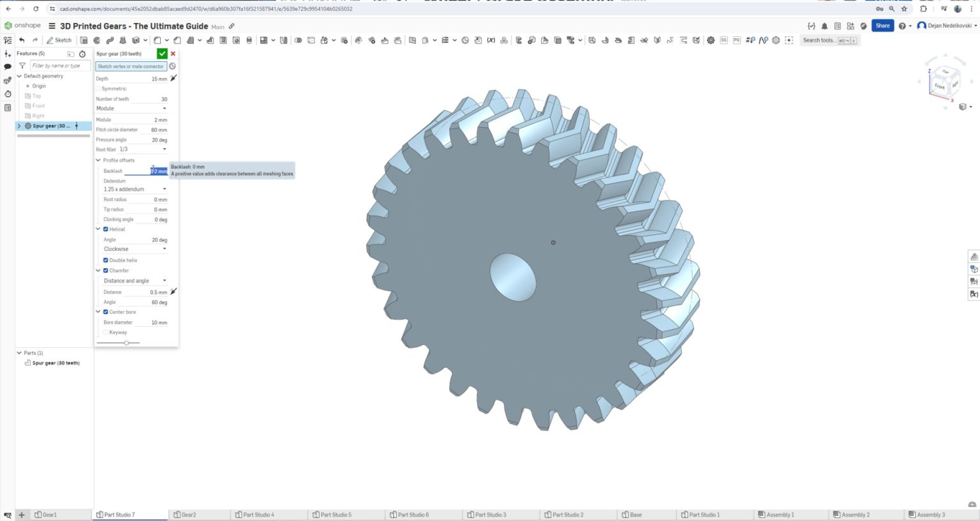Toggle the Keyway checkbox

pyautogui.click(x=106, y=332)
